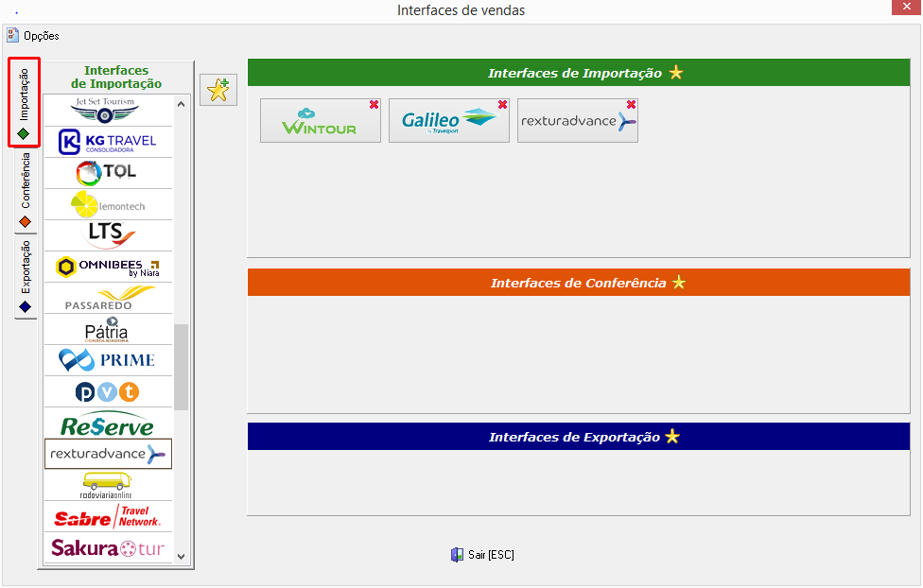Select the Sakura tur interface logo
This screenshot has width=923, height=588.
(x=109, y=548)
